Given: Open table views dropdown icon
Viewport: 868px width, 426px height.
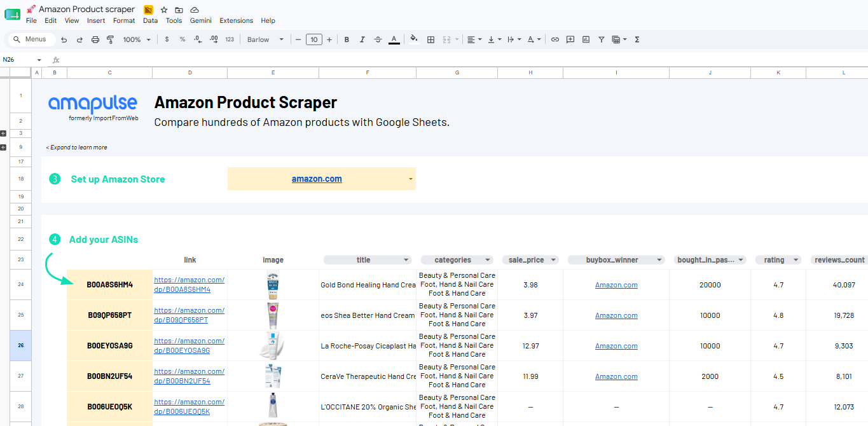Looking at the screenshot, I should pyautogui.click(x=619, y=39).
